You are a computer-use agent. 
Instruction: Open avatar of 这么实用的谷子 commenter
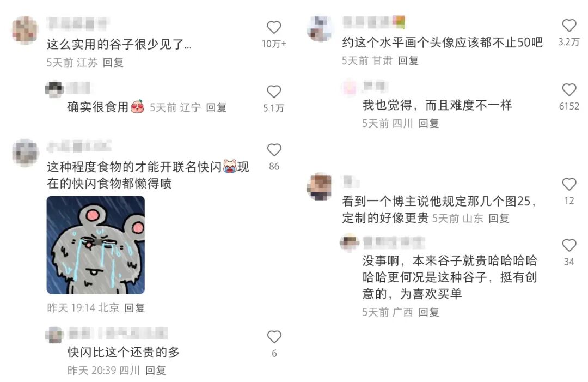(x=26, y=31)
